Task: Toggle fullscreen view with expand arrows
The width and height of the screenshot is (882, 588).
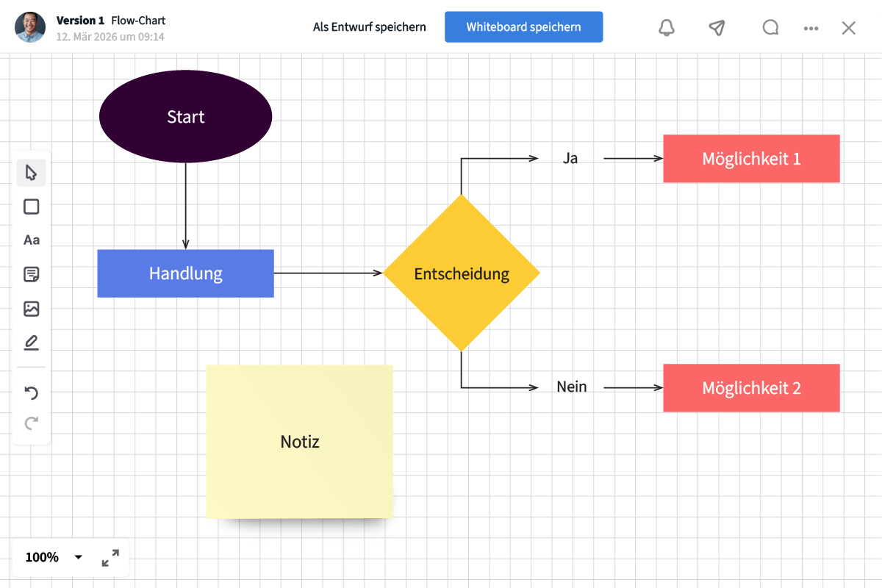Action: pos(110,558)
